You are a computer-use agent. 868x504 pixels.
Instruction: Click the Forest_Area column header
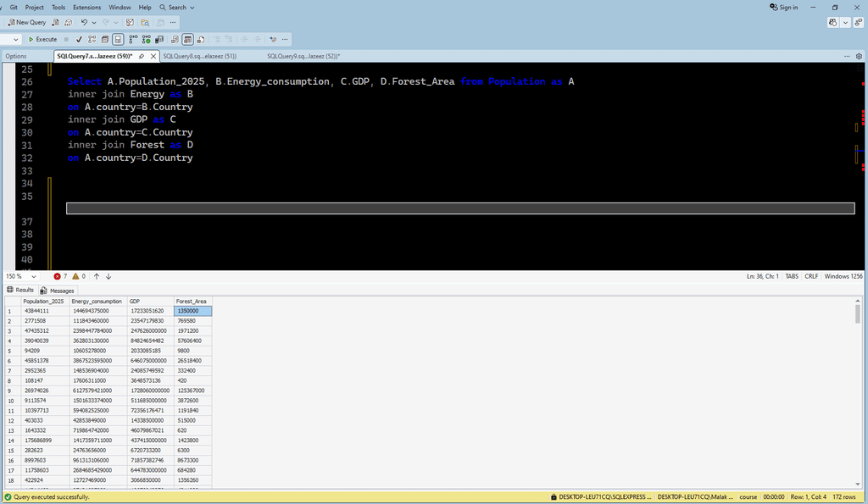coord(192,301)
